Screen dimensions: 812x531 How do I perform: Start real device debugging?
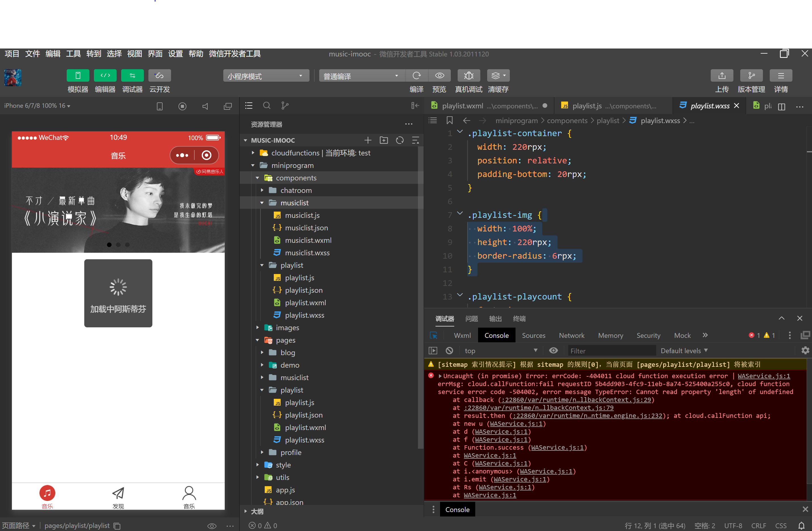469,75
